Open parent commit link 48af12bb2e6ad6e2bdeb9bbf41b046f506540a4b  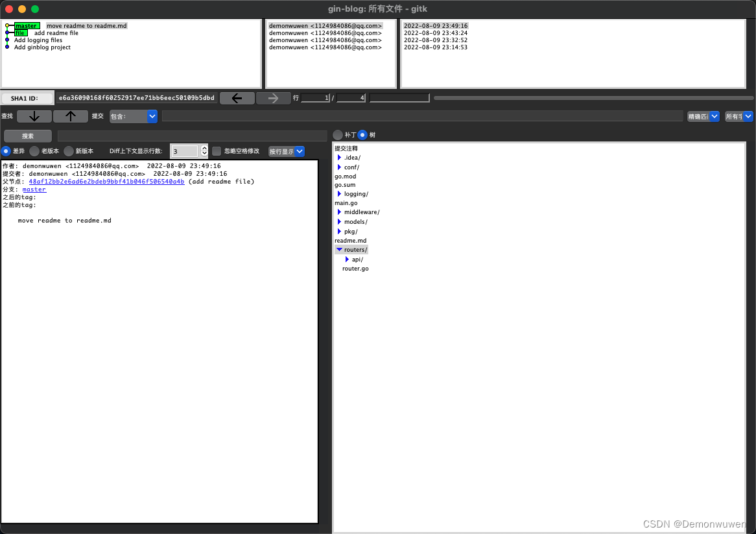tap(106, 181)
